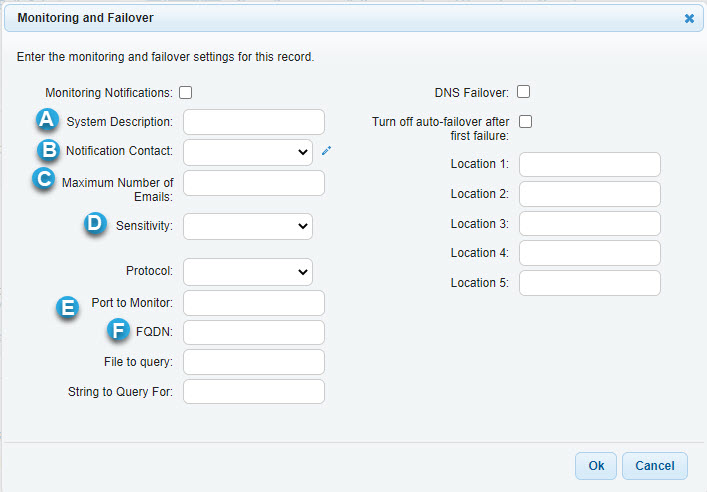This screenshot has width=707, height=492.
Task: Open the Protocol dropdown list
Action: (248, 272)
